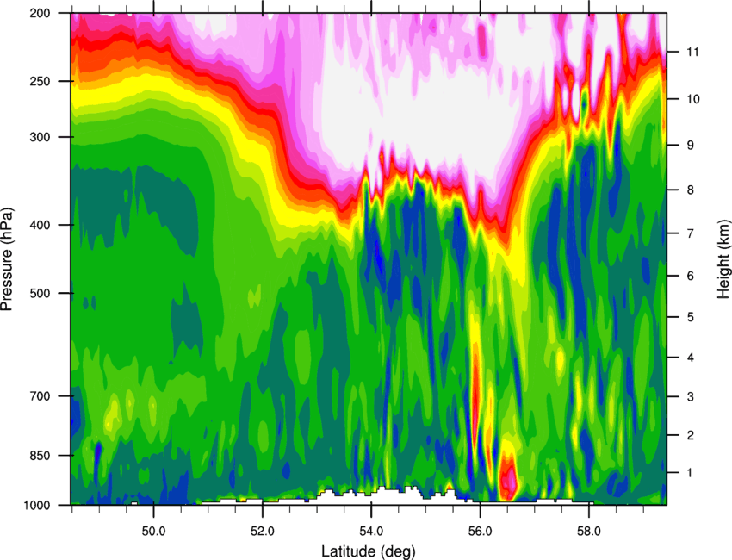Click the 1000 pressure tick label

37,506
